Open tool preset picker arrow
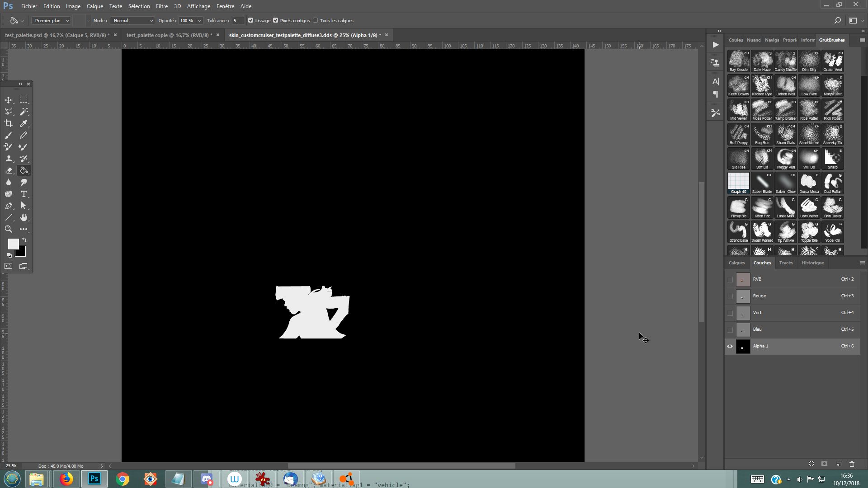868x488 pixels. 22,21
